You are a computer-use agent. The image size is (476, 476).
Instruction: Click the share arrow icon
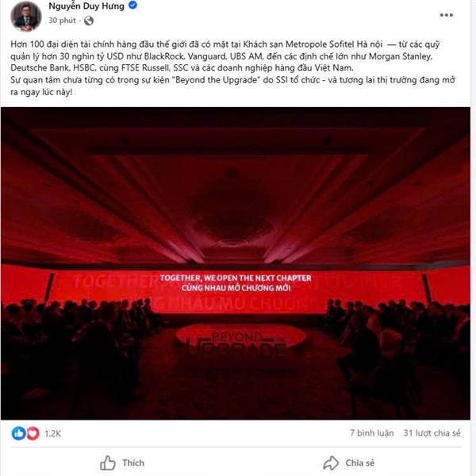(331, 463)
